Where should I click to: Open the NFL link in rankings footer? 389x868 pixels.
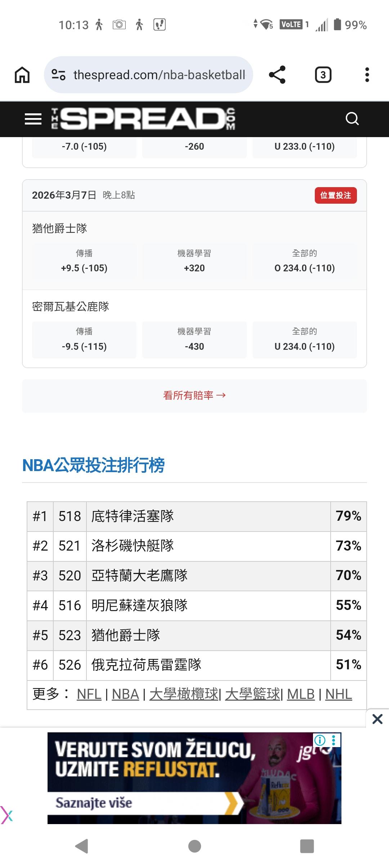[89, 694]
